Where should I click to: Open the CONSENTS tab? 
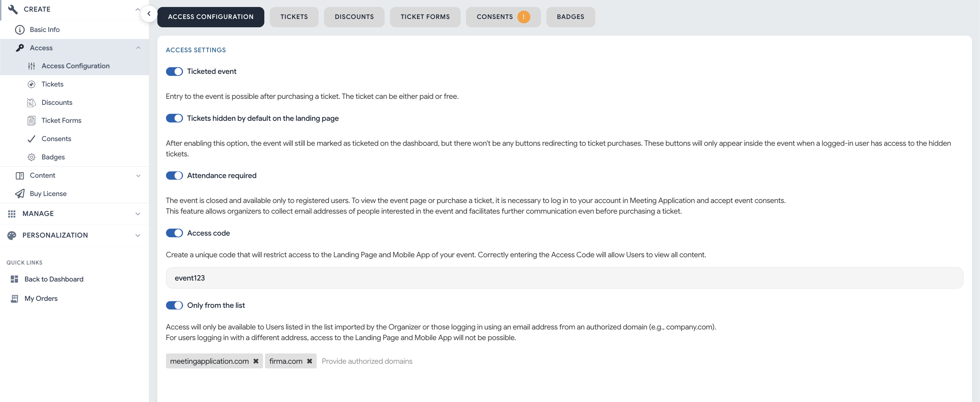click(495, 17)
